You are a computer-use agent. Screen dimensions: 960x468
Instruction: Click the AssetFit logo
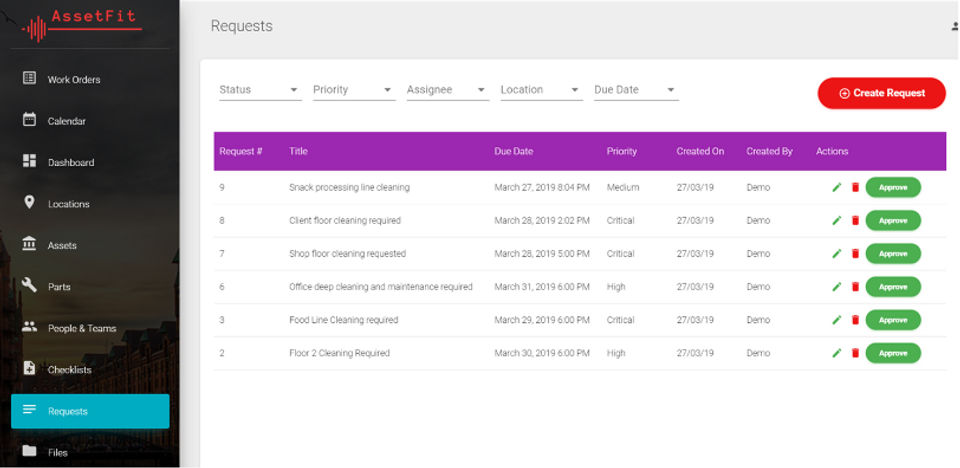point(81,26)
